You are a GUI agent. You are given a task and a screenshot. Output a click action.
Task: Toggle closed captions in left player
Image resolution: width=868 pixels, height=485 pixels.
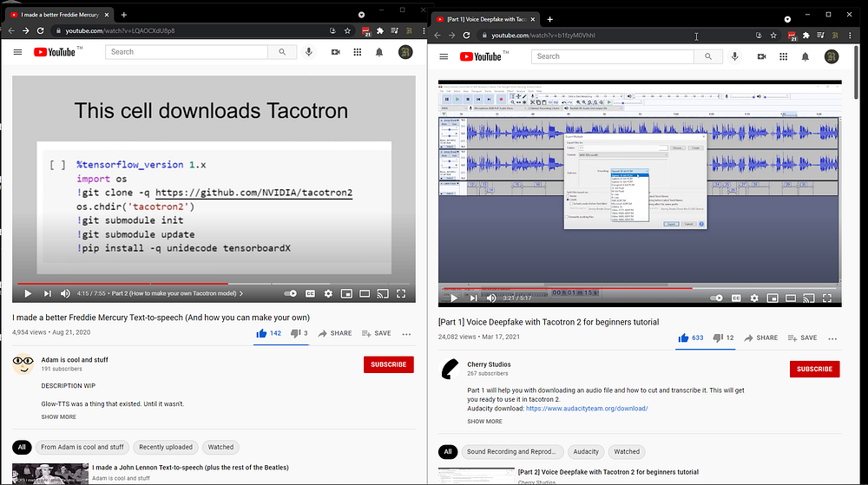point(310,293)
